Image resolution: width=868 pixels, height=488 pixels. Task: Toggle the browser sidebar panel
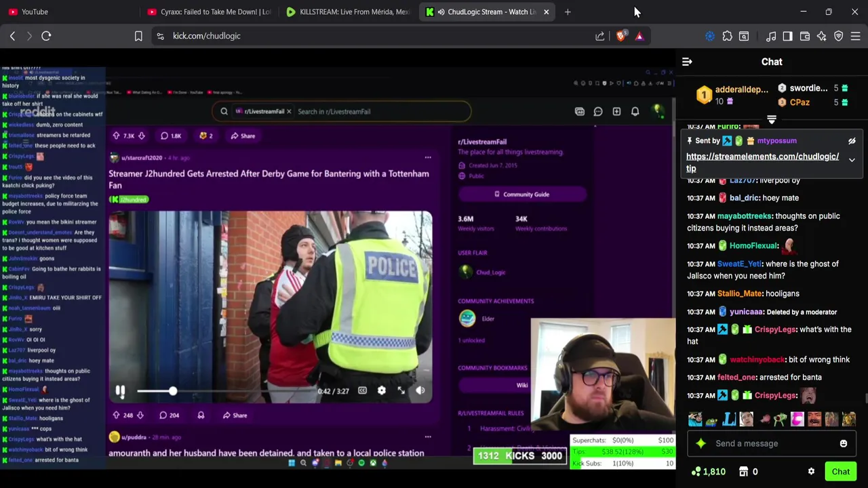tap(787, 36)
